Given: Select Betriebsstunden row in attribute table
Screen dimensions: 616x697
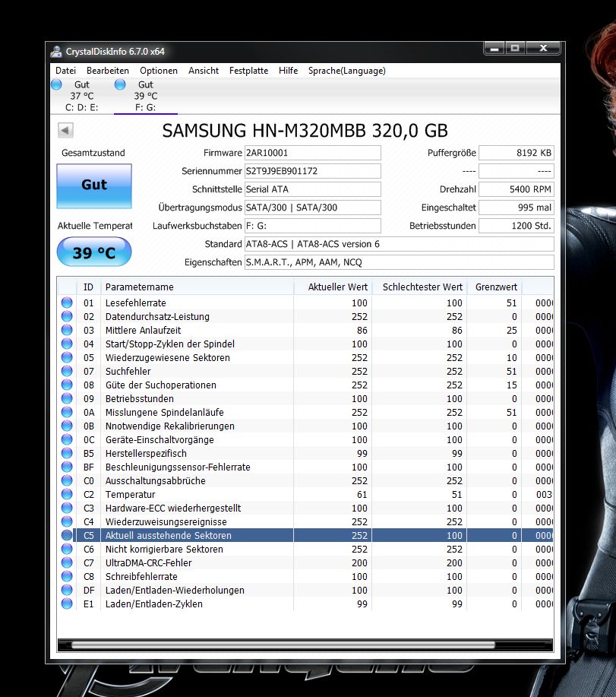Looking at the screenshot, I should 305,399.
